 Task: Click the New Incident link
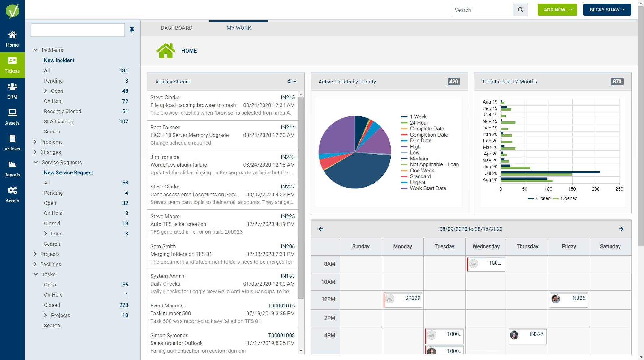point(59,60)
